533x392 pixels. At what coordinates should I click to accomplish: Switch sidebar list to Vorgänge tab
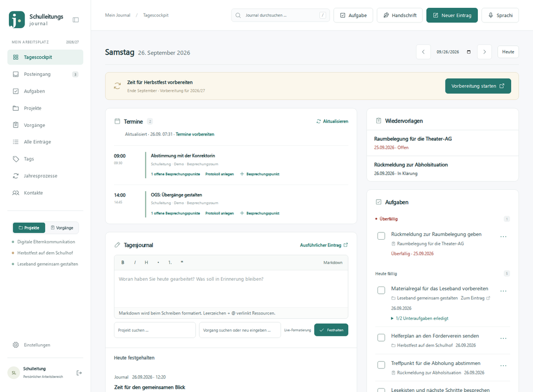point(62,228)
